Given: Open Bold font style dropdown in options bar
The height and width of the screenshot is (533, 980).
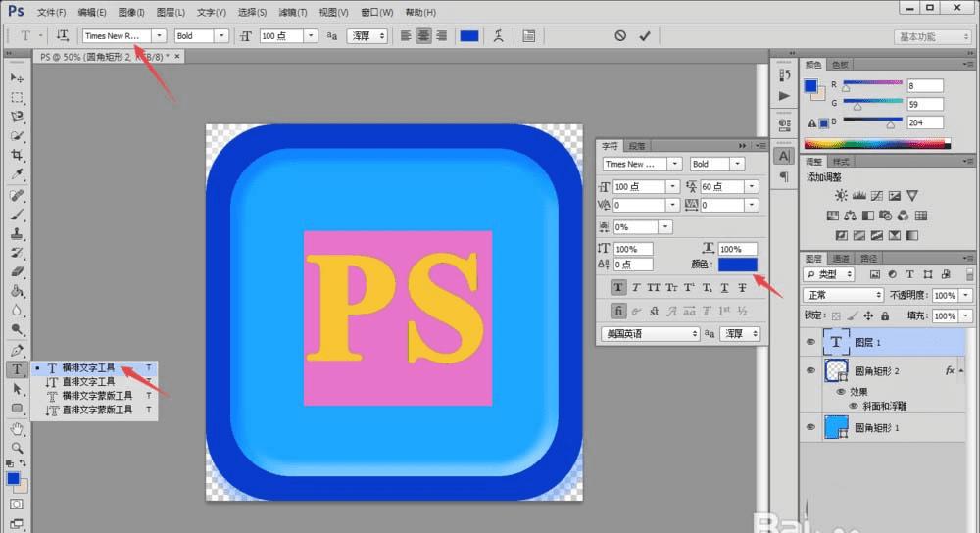Looking at the screenshot, I should coord(221,35).
